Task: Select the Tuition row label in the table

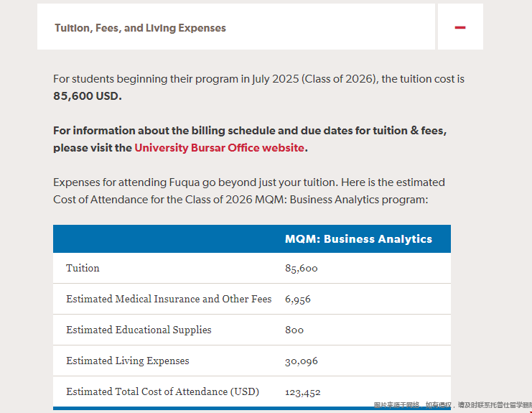Action: point(83,268)
